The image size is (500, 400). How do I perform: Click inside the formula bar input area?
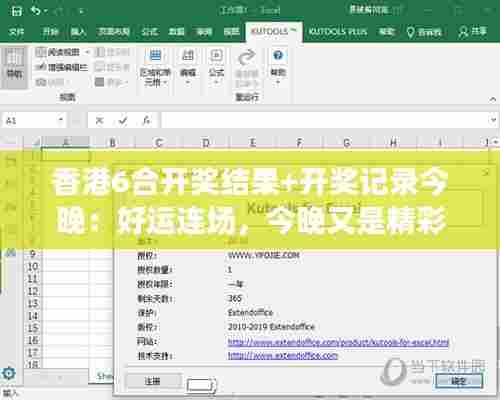[x=325, y=120]
